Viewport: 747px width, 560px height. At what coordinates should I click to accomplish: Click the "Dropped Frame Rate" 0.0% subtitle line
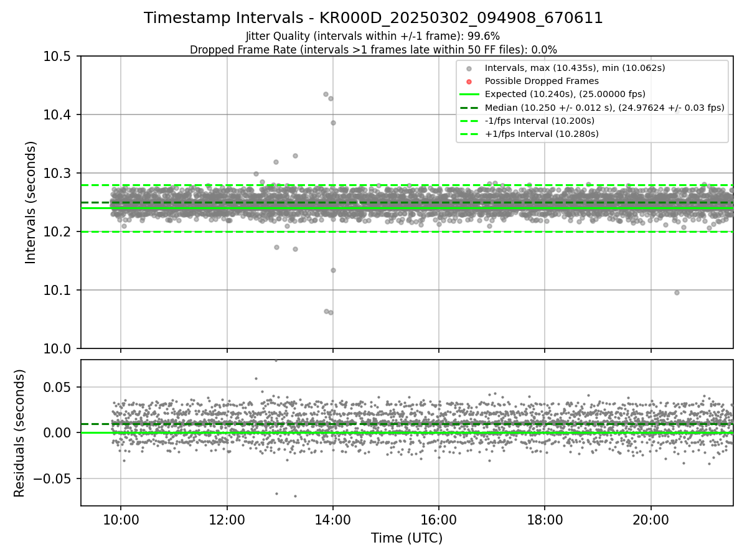pos(374,49)
